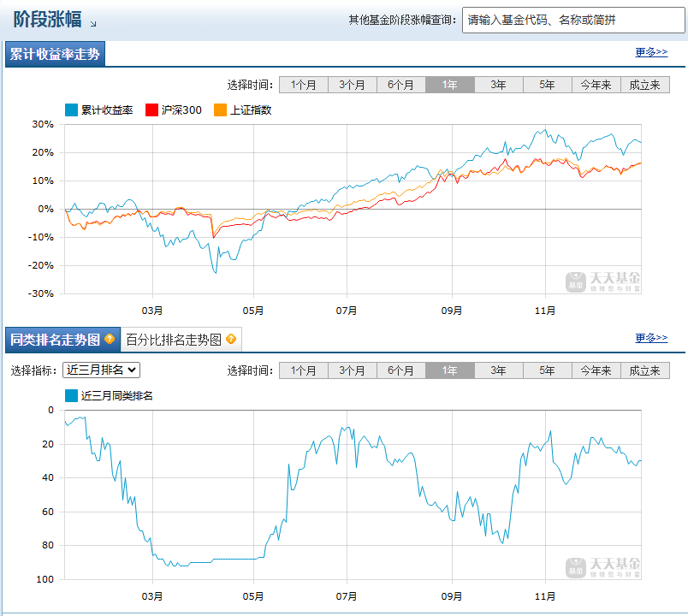Viewport: 688px width, 616px height.
Task: Open help icon next to 百分比排名走势图
Action: [231, 339]
